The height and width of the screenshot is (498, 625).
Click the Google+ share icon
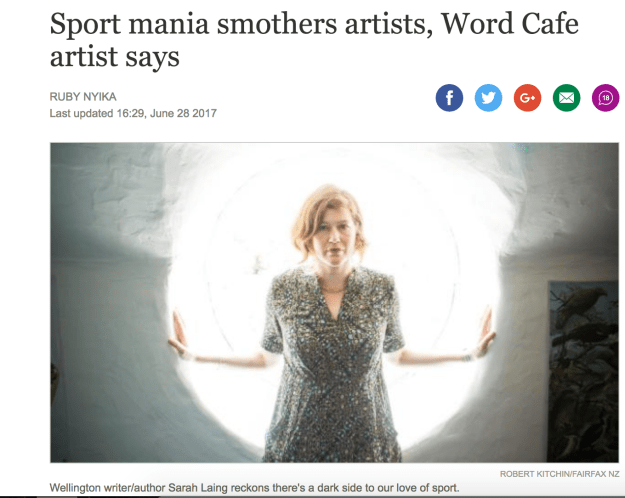(x=527, y=98)
